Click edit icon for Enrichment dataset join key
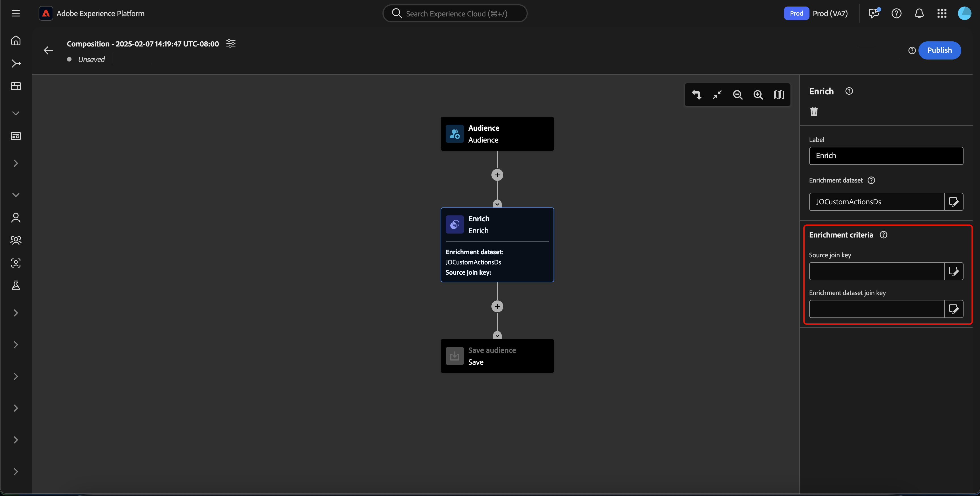The image size is (980, 496). pos(954,309)
